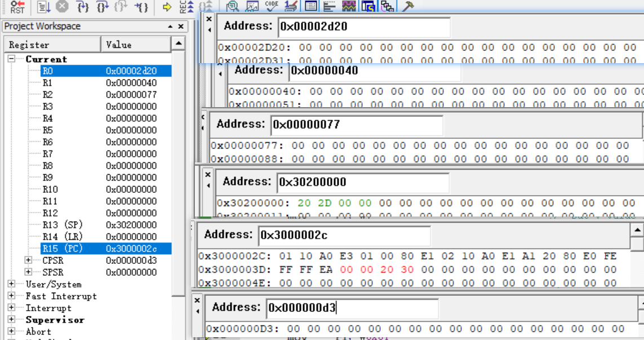Expand the CPSR register node
The height and width of the screenshot is (340, 644).
(x=28, y=260)
